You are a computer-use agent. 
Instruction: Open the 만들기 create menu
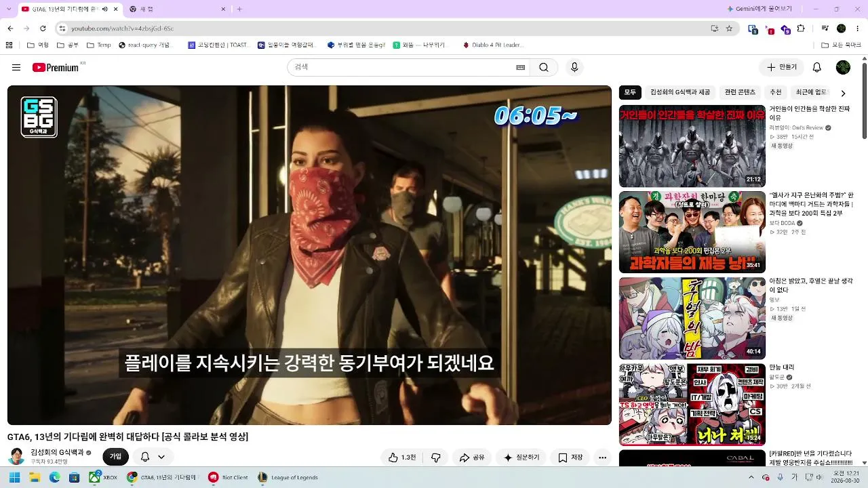[782, 67]
